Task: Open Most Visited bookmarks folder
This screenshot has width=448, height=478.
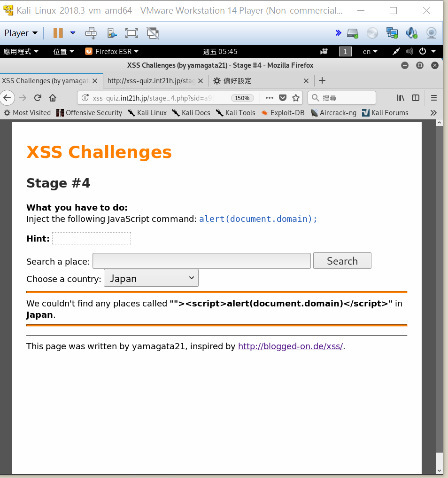Action: [x=27, y=113]
